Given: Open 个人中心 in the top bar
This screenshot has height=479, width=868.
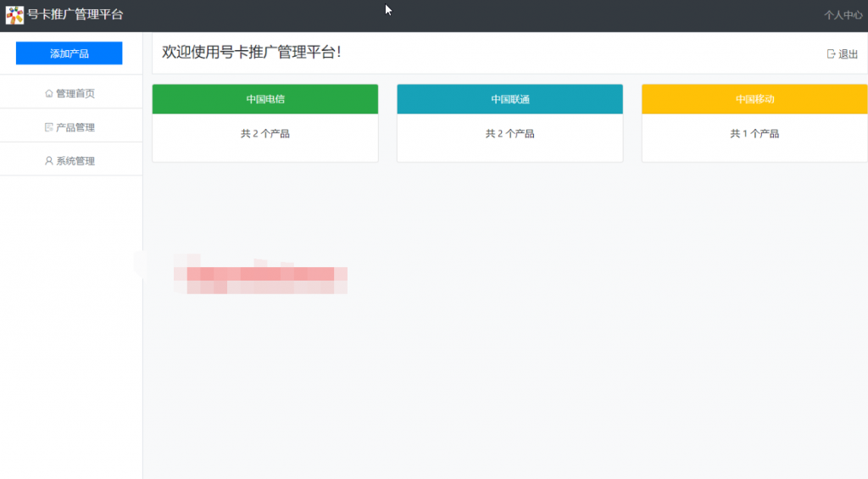Looking at the screenshot, I should coord(843,15).
